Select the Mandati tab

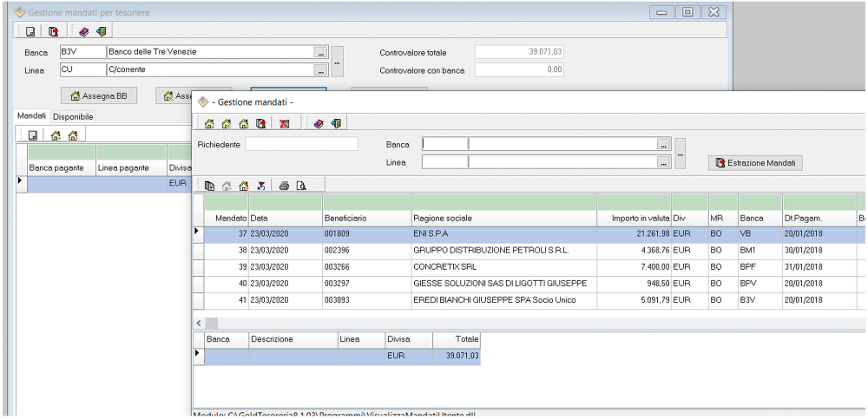pos(32,116)
